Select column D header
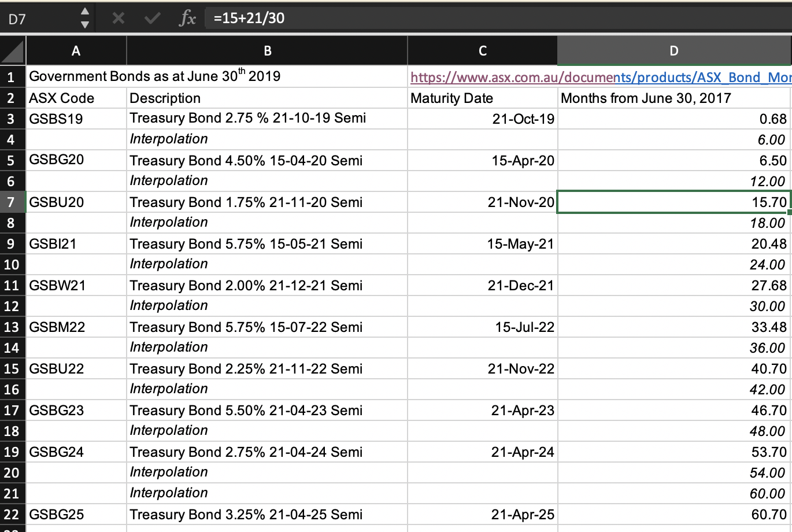 (x=673, y=51)
